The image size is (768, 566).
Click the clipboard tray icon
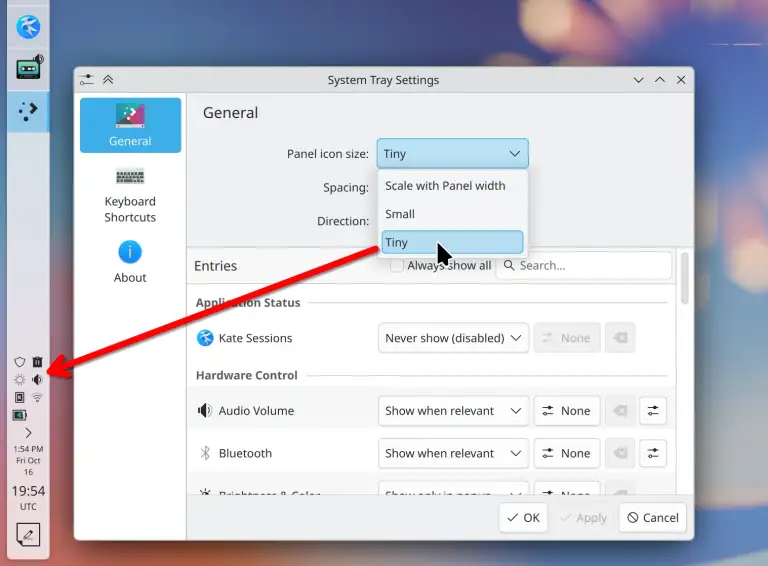pos(37,362)
